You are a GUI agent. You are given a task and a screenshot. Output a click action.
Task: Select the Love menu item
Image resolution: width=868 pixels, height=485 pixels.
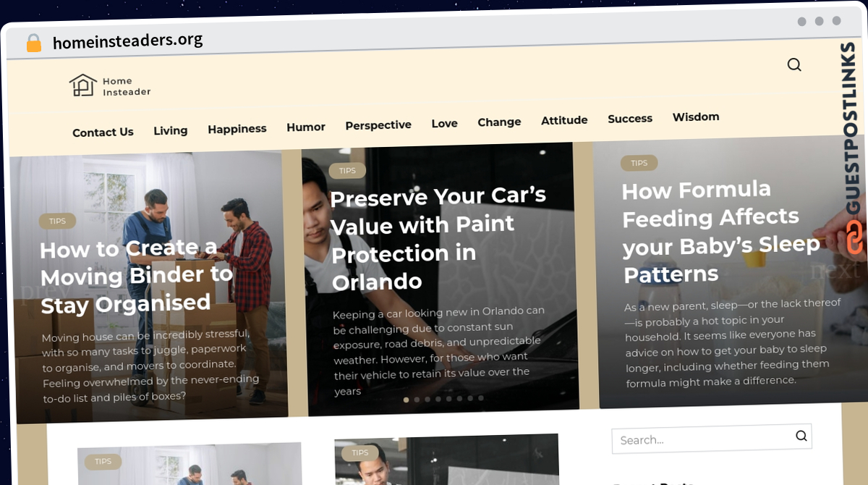click(x=444, y=124)
